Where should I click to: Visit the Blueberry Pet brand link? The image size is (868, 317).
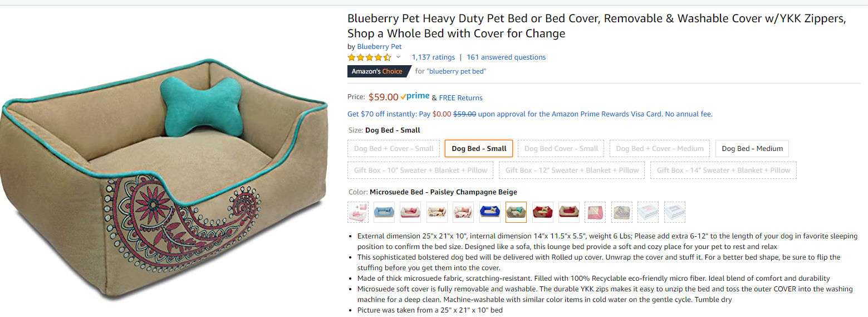379,47
